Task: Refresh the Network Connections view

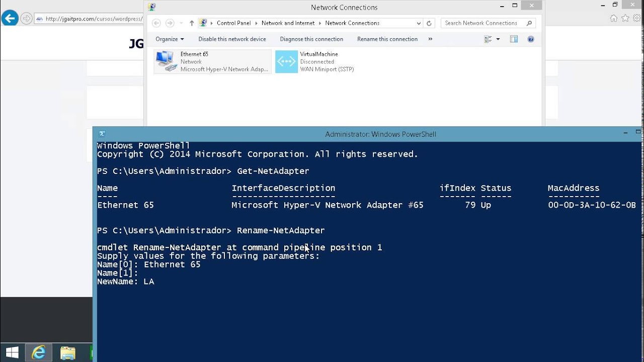Action: pos(429,23)
